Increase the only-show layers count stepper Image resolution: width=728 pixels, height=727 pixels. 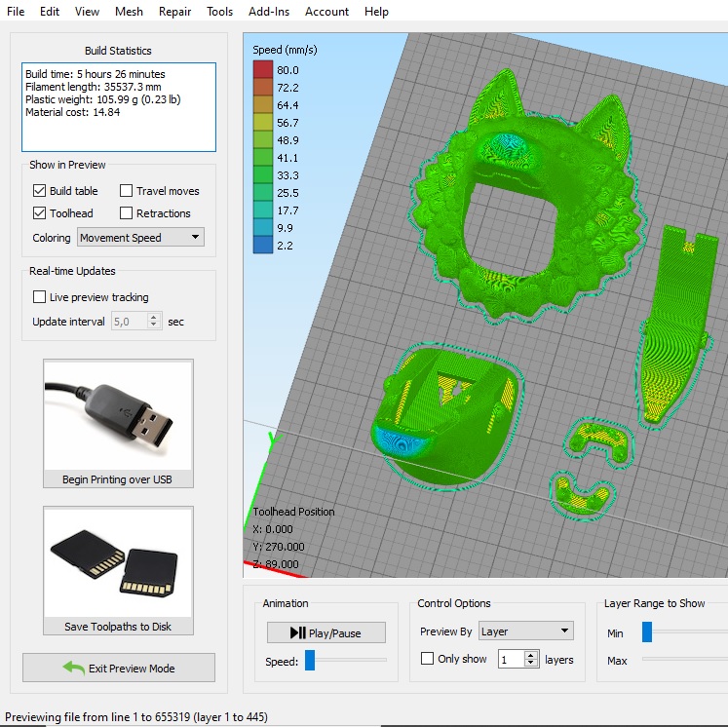531,655
